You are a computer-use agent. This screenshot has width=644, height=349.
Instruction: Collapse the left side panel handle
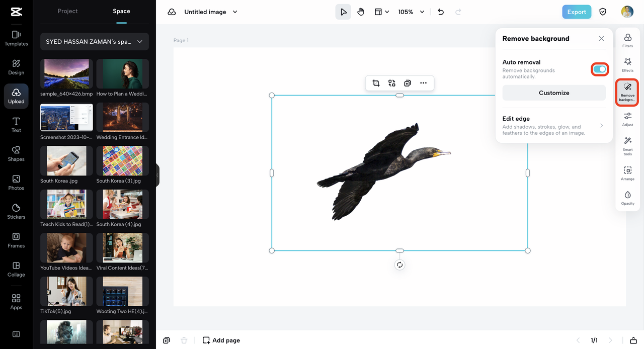pyautogui.click(x=157, y=175)
